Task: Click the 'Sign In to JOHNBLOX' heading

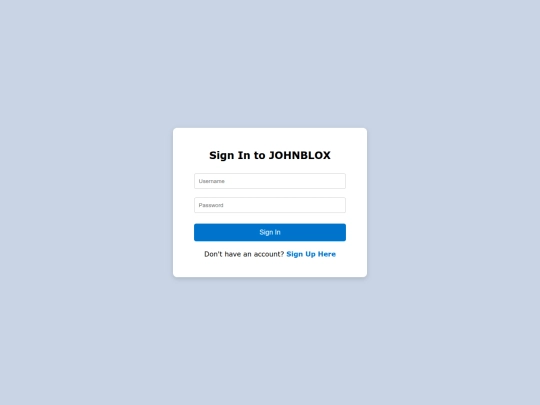Action: [270, 155]
